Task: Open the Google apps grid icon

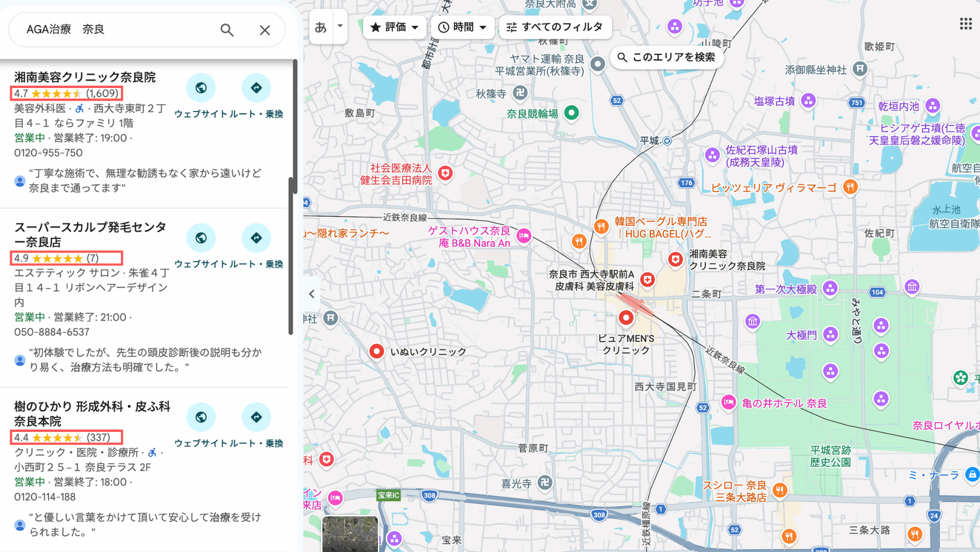Action: [966, 24]
